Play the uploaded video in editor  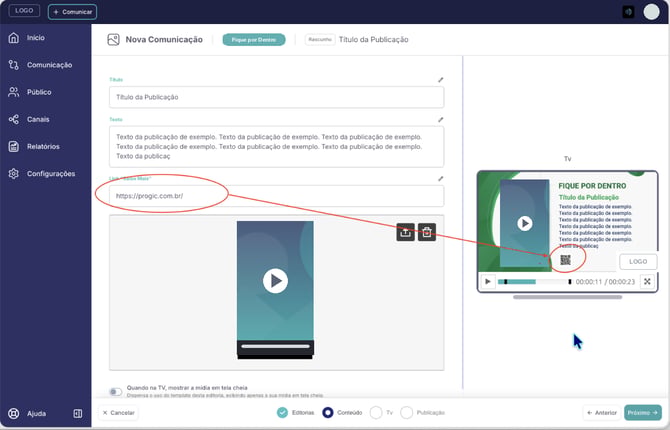click(x=275, y=281)
